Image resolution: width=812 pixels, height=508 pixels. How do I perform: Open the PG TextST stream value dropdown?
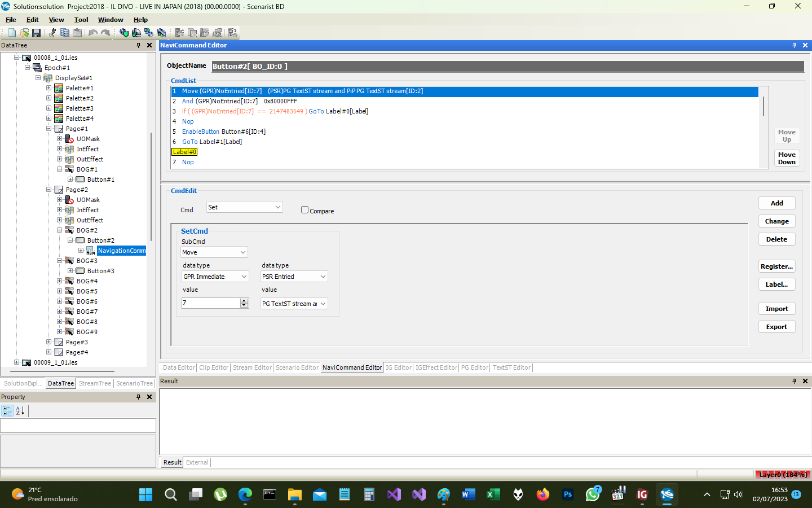tap(294, 304)
